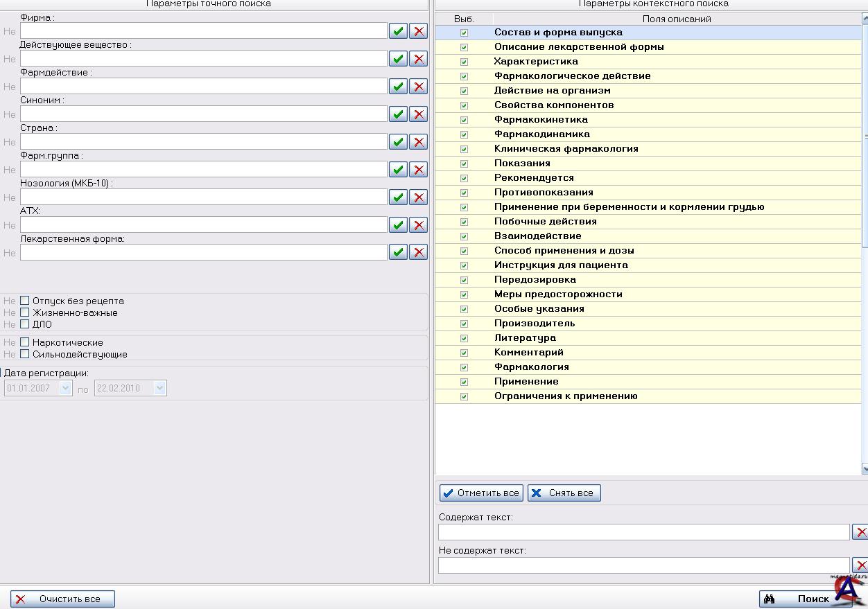Select the Побочные действия row
Viewport: 868px width, 609px height.
(545, 222)
